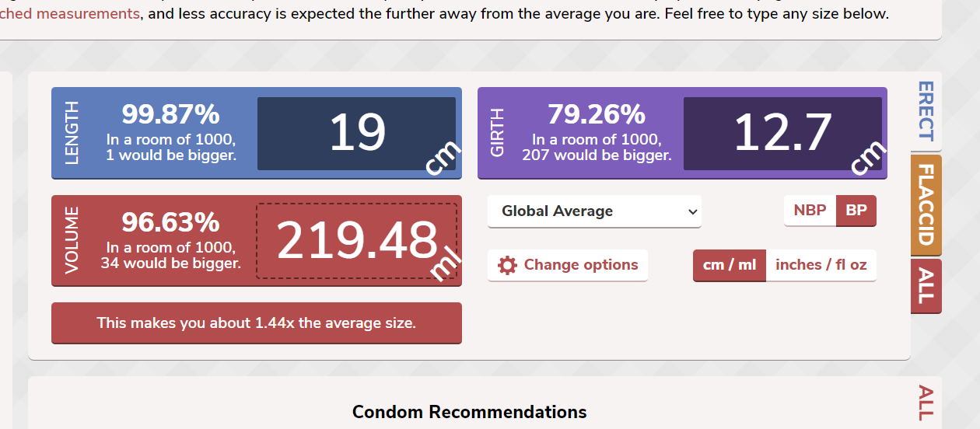
Task: Click the gear icon beside Change options
Action: tap(507, 265)
